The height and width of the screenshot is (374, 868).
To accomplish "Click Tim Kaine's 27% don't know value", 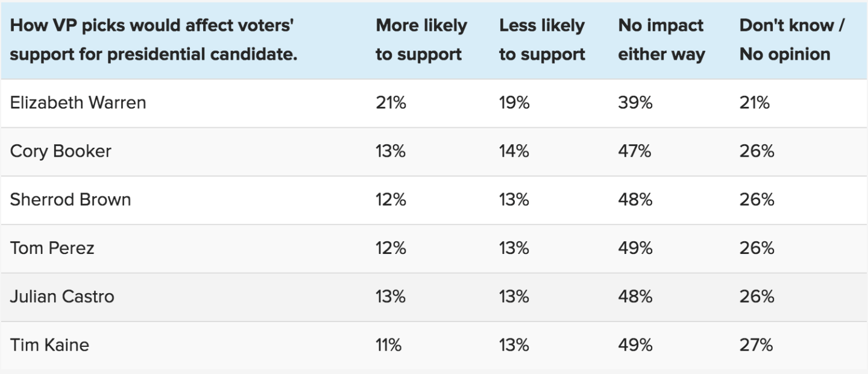I will (x=756, y=345).
